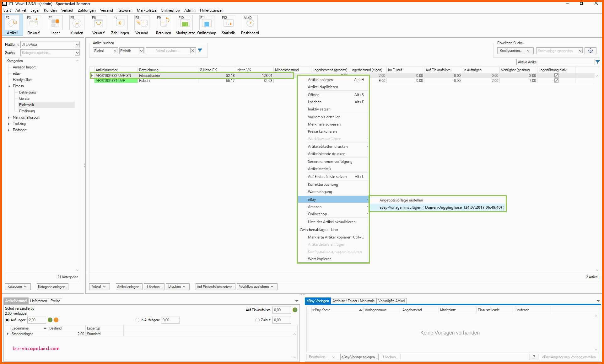604x364 pixels.
Task: Select the In Aufträgen radio button
Action: coord(137,320)
